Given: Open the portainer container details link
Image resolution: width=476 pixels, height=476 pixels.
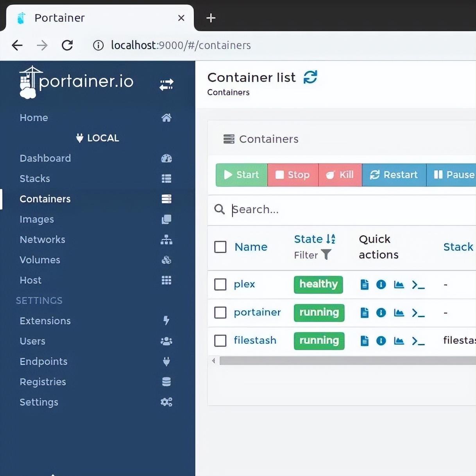Looking at the screenshot, I should click(x=257, y=313).
